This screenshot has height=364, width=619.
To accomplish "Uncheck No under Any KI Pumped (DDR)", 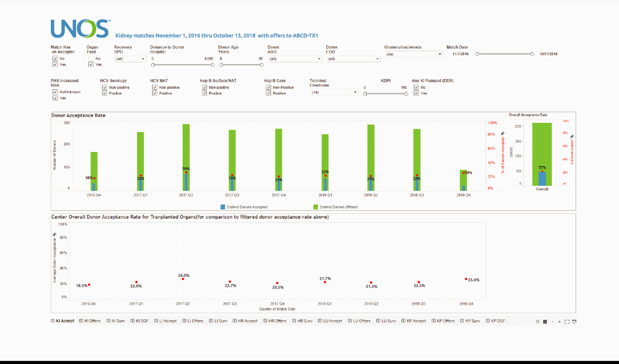I will click(x=416, y=87).
